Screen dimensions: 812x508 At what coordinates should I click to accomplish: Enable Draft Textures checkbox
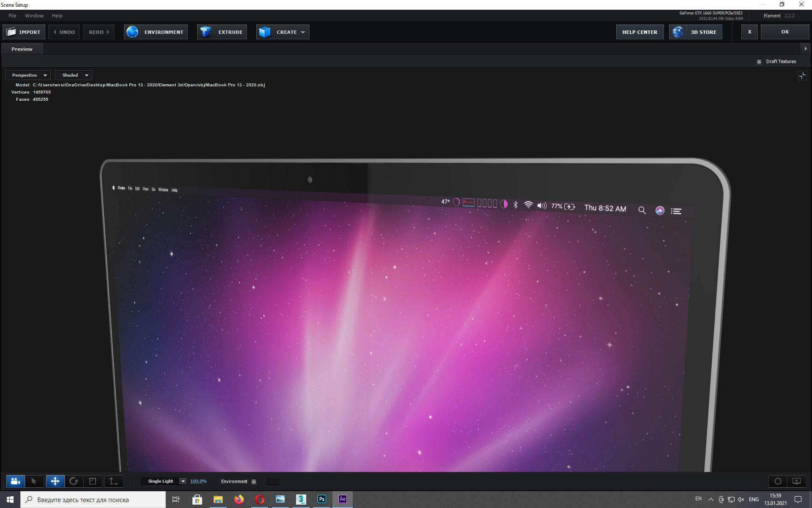[x=759, y=62]
